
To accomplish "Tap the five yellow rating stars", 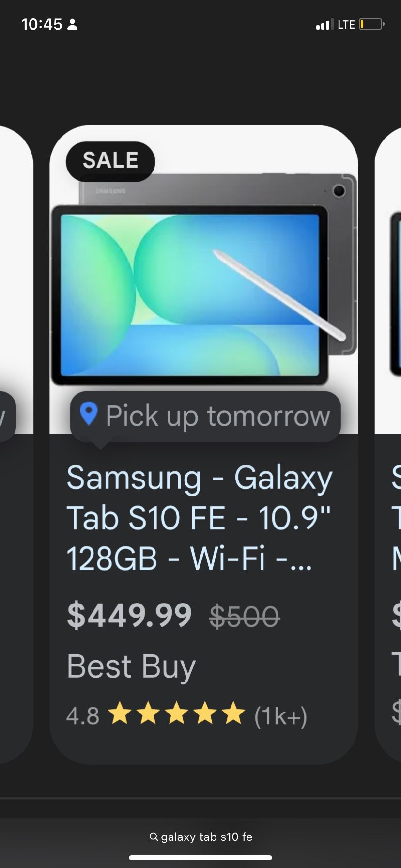I will click(x=176, y=714).
